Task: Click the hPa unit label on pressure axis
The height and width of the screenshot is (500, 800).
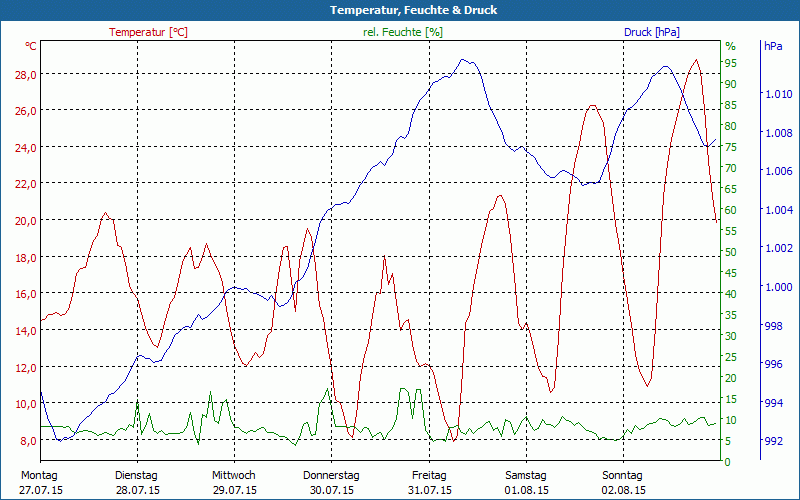Action: click(773, 46)
